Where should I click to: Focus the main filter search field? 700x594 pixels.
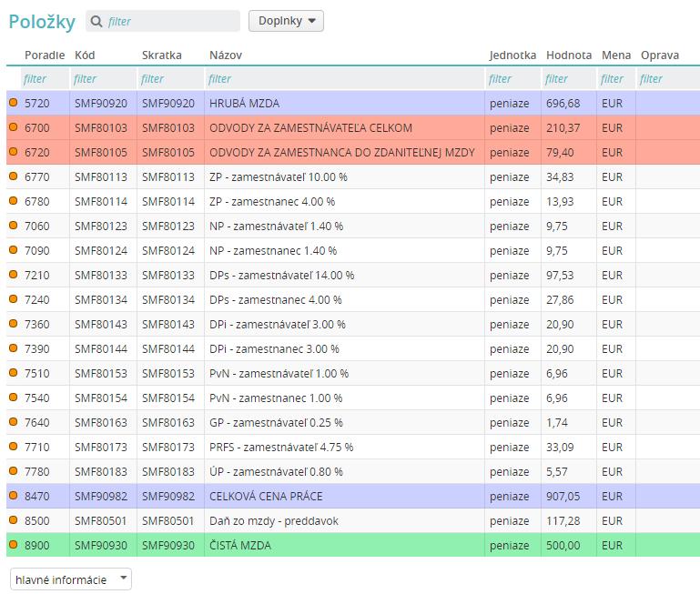[163, 21]
